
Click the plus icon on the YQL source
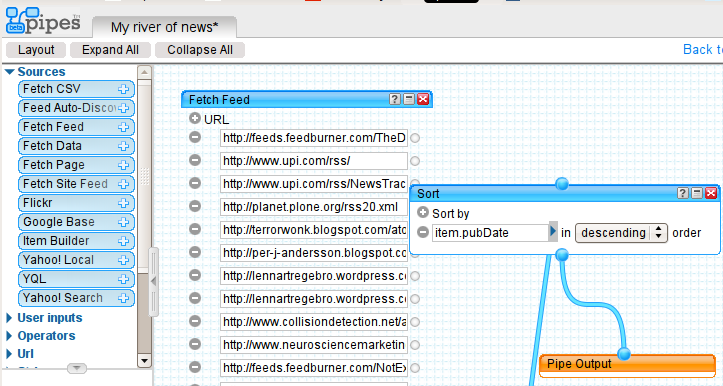coord(123,279)
